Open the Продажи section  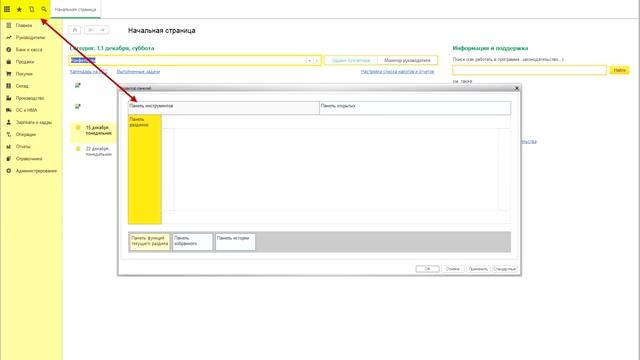click(x=25, y=62)
